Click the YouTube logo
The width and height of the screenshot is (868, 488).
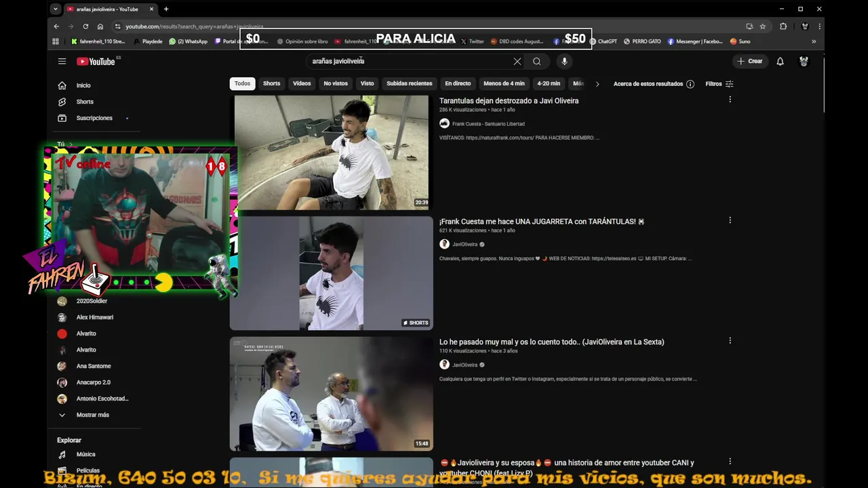click(96, 61)
